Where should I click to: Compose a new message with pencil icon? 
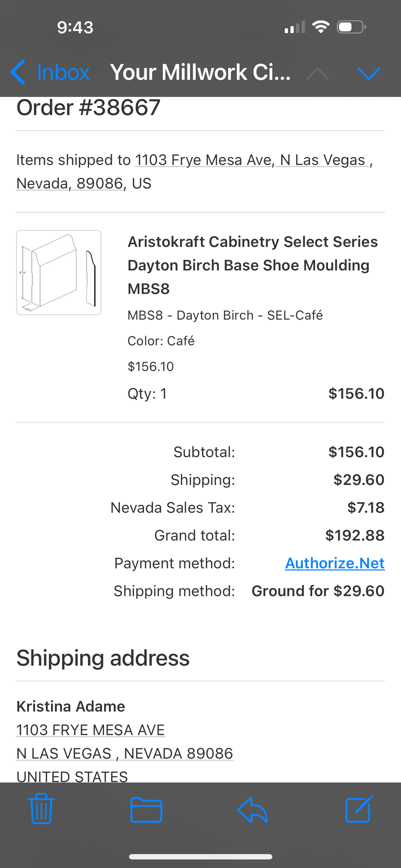(x=359, y=809)
